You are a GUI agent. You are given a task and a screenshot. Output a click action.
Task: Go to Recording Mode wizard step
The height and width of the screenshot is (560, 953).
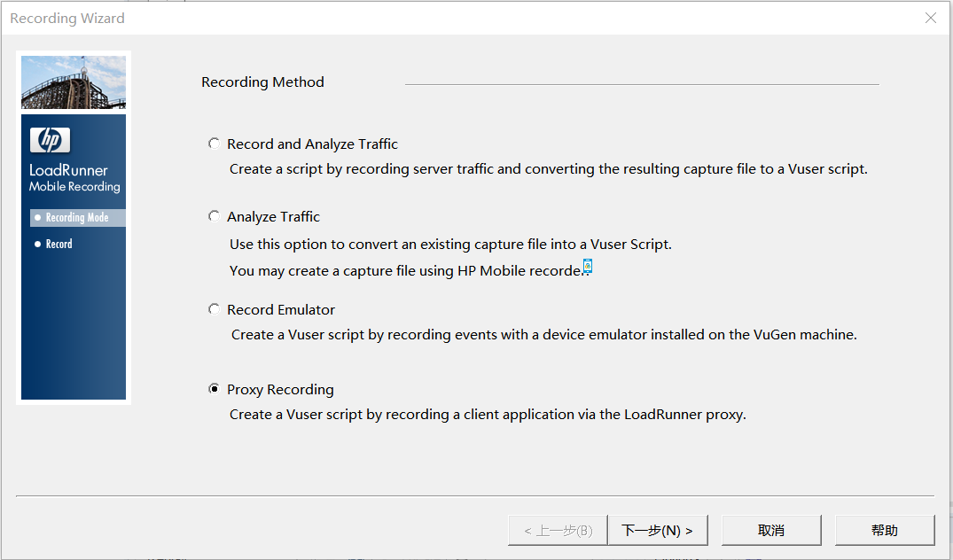(77, 217)
